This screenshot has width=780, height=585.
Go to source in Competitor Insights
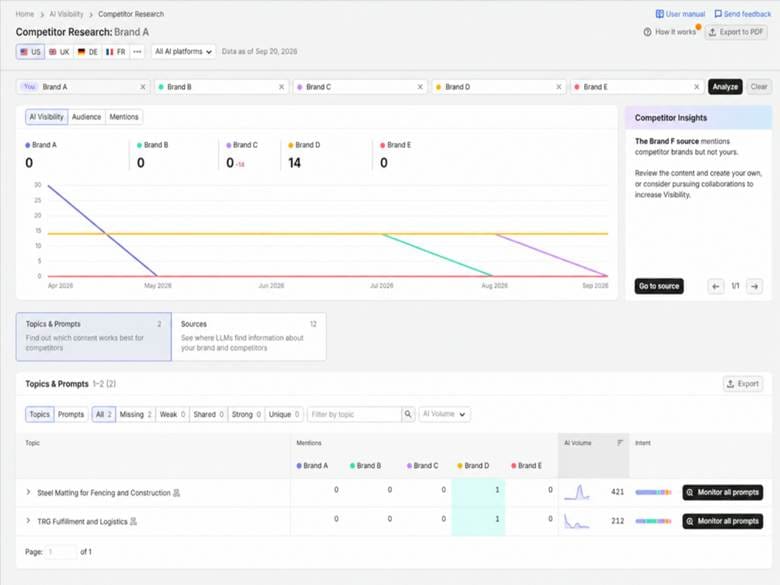point(659,286)
